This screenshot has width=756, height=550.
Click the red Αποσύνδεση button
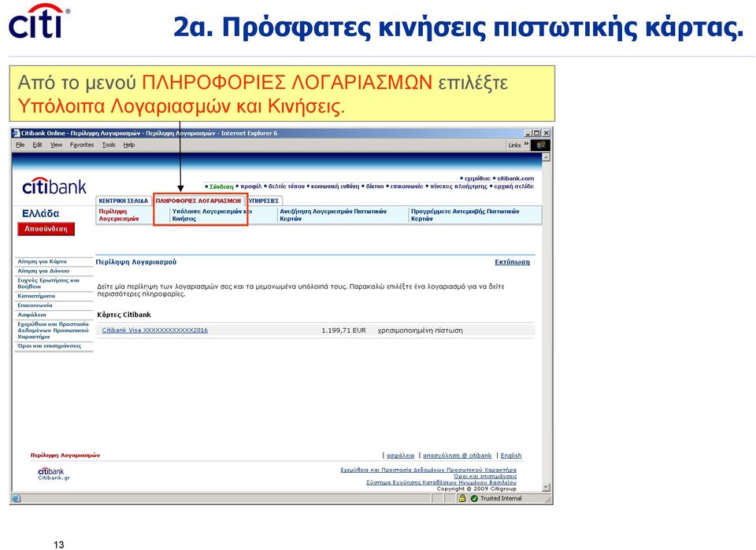point(46,229)
